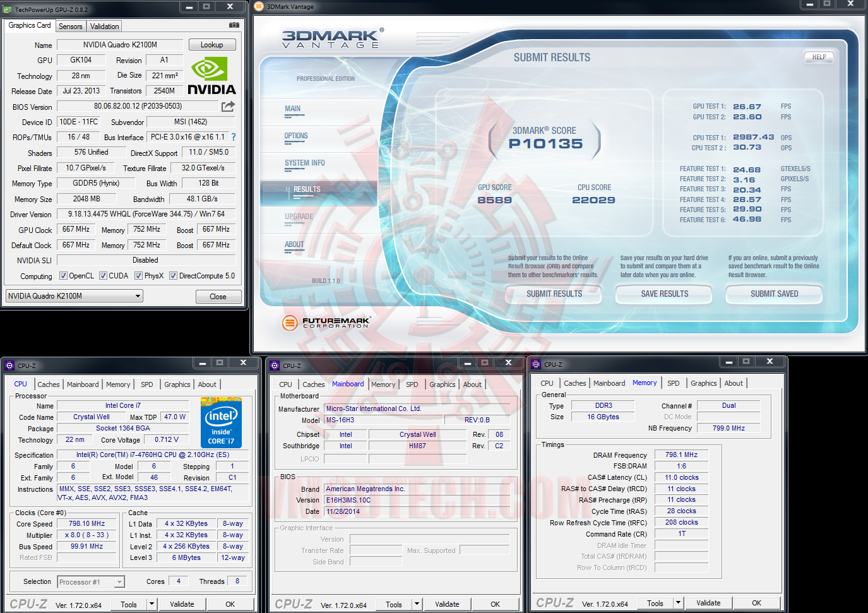This screenshot has height=613, width=868.
Task: Click the CPU score value 22029
Action: 593,200
